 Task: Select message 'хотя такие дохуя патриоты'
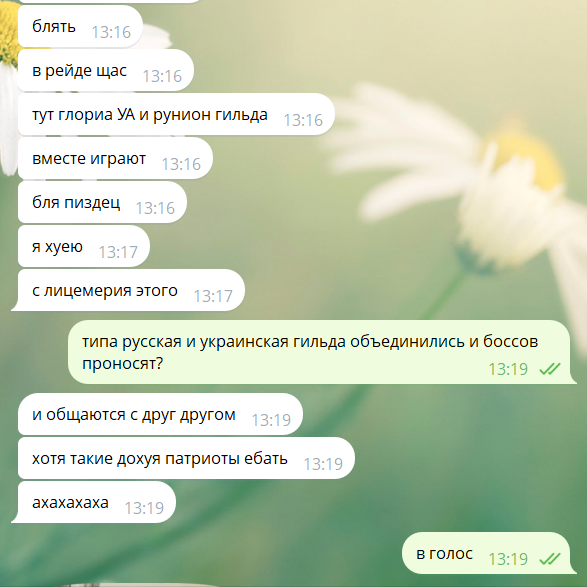(x=186, y=458)
